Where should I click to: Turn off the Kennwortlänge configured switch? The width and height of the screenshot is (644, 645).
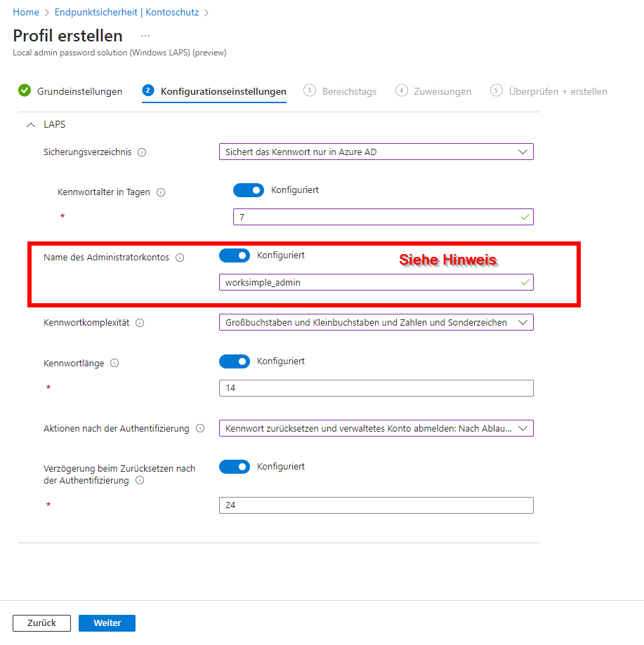click(x=235, y=361)
